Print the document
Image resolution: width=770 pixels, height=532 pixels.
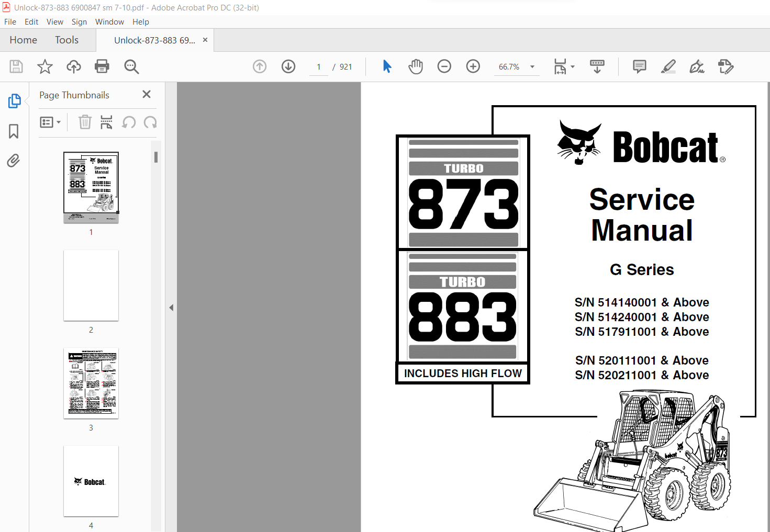click(x=102, y=66)
